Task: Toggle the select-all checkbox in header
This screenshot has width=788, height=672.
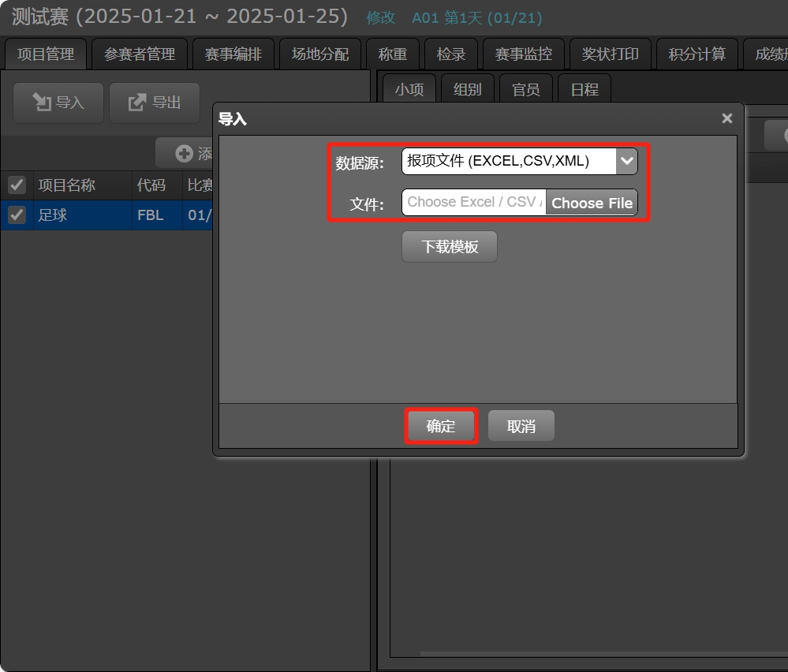Action: [17, 185]
